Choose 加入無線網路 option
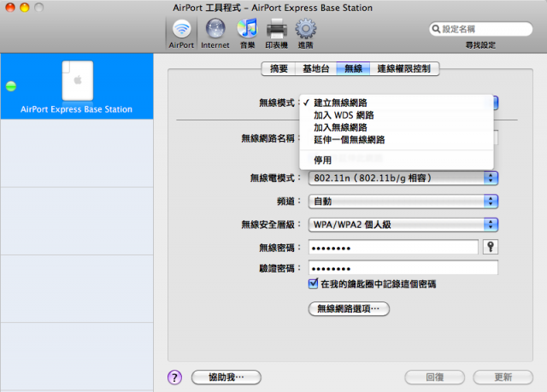This screenshot has height=392, width=547. point(397,127)
